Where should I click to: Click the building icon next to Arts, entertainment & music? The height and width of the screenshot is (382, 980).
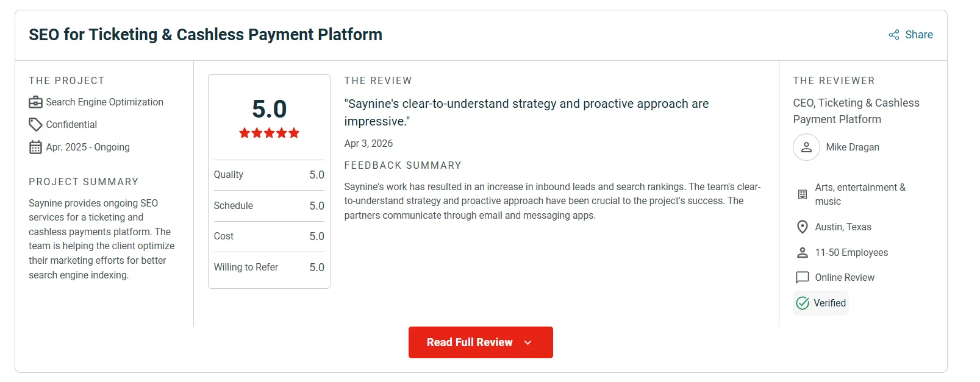[802, 193]
